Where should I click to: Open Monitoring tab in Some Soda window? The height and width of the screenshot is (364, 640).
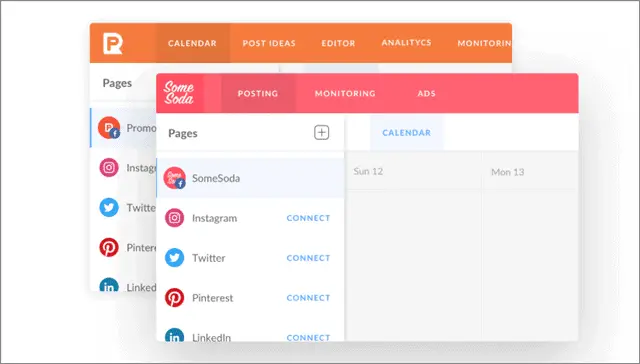pyautogui.click(x=345, y=93)
